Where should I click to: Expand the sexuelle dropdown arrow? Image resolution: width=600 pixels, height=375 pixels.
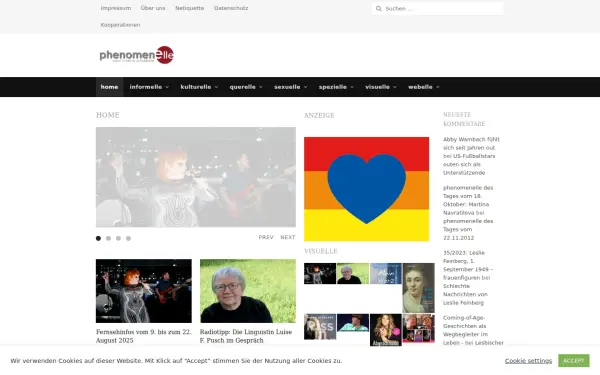click(x=305, y=87)
